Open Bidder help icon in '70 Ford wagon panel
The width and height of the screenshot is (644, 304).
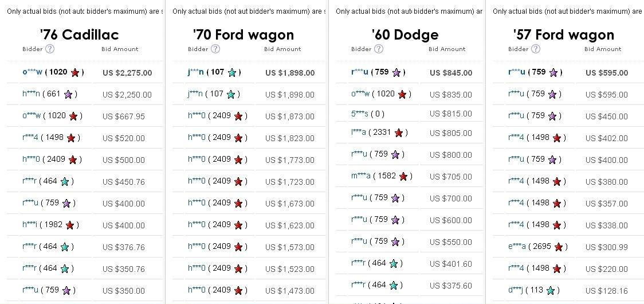coord(215,49)
